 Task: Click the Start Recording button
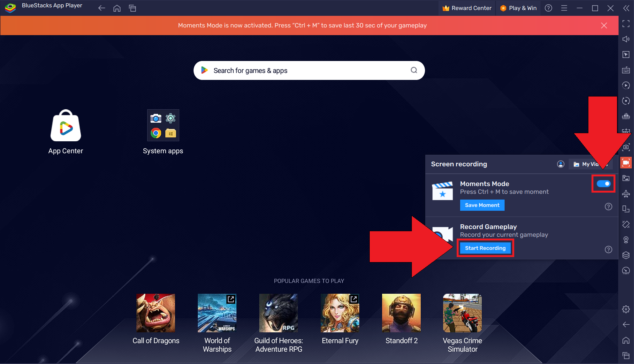tap(485, 248)
